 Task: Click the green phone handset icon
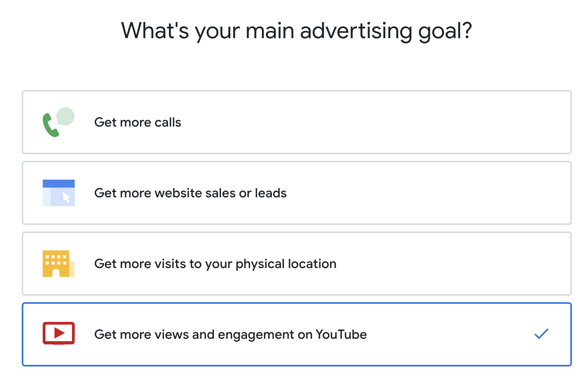point(50,126)
